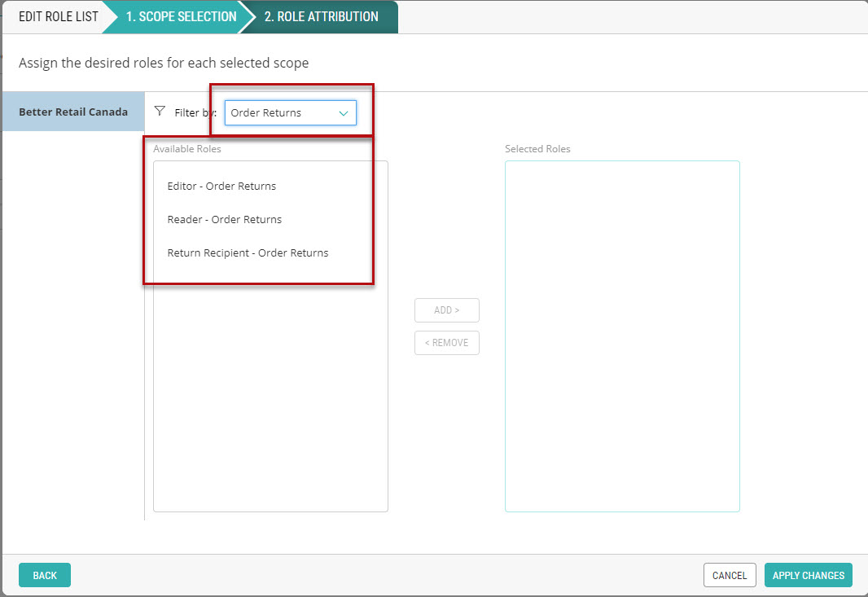Select Editor - Order Returns role
Screen dimensions: 868x597
click(x=221, y=186)
